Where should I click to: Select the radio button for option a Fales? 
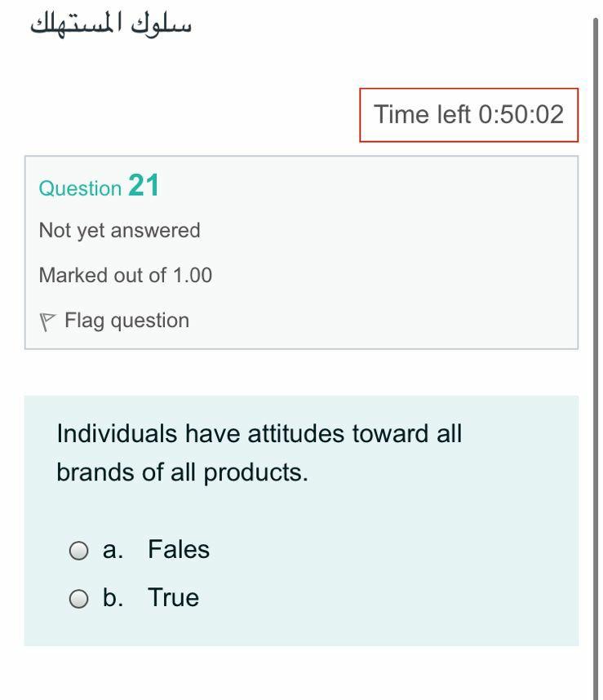click(78, 550)
